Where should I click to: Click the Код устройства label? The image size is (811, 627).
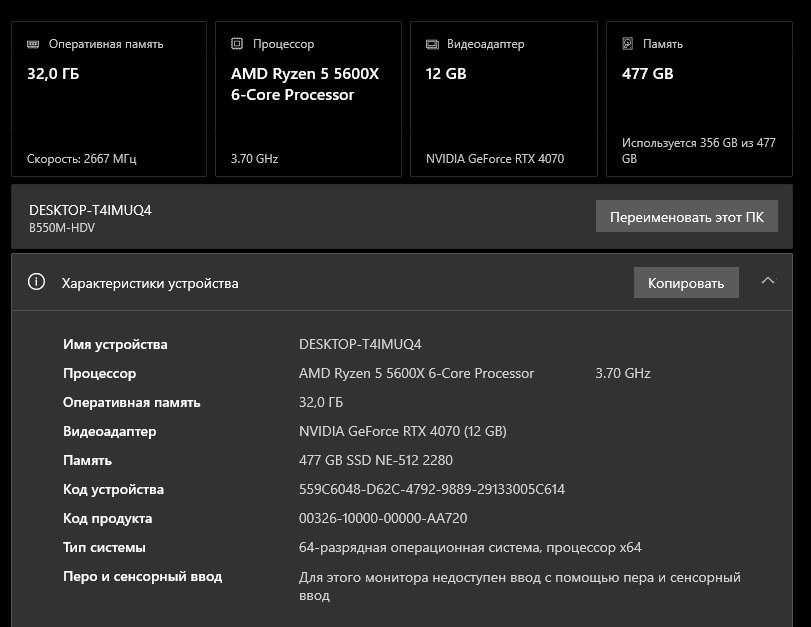pos(113,489)
